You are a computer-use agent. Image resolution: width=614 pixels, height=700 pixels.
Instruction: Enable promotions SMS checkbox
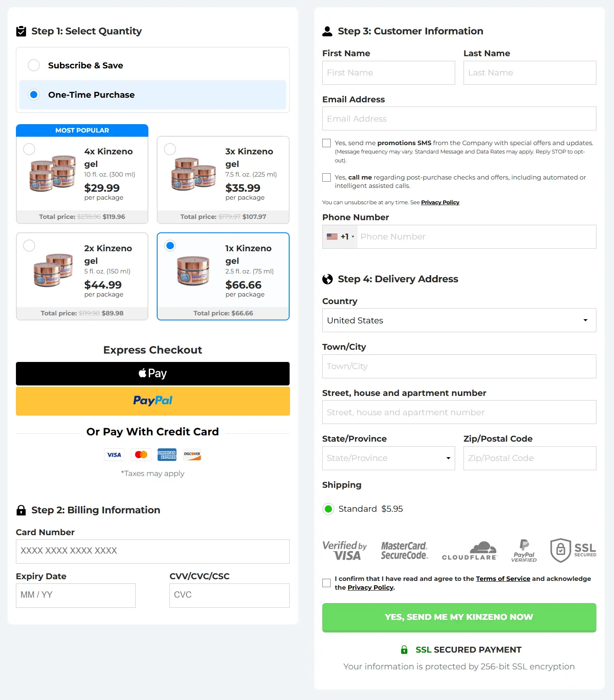326,143
